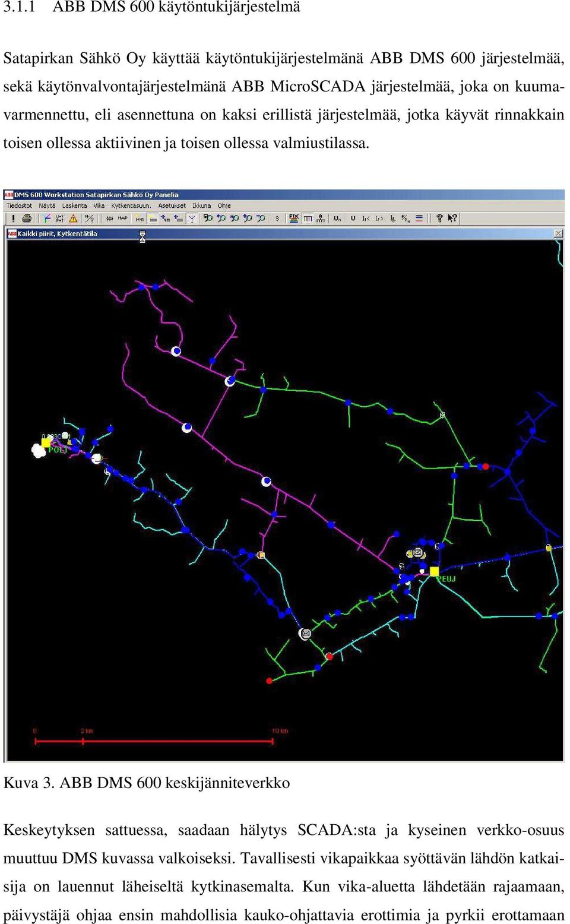
Task: Click the earth-fault current L icon
Action: 392,219
